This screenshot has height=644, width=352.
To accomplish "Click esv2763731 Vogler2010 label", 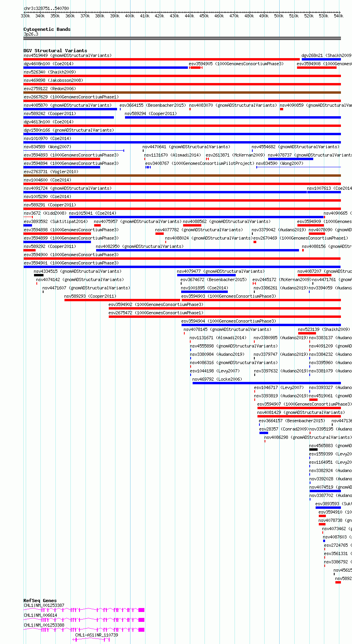I will 51,172.
